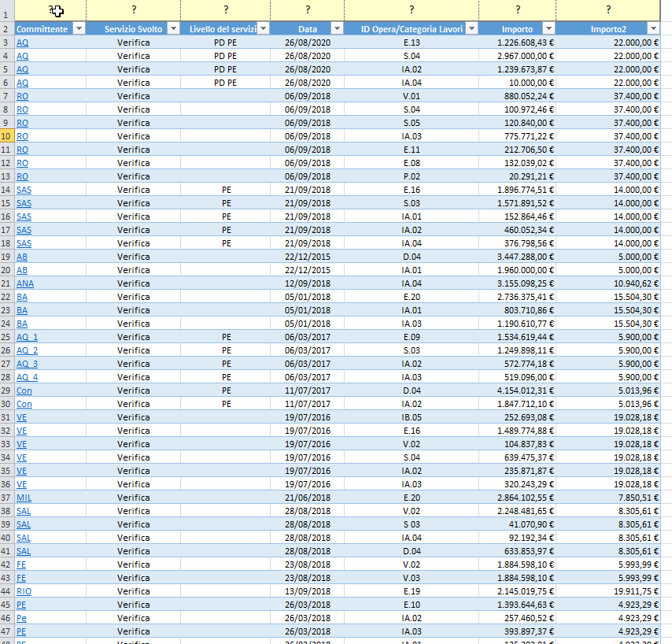672x644 pixels.
Task: Select cell with amount 4.154.012,31 €
Action: click(x=517, y=390)
